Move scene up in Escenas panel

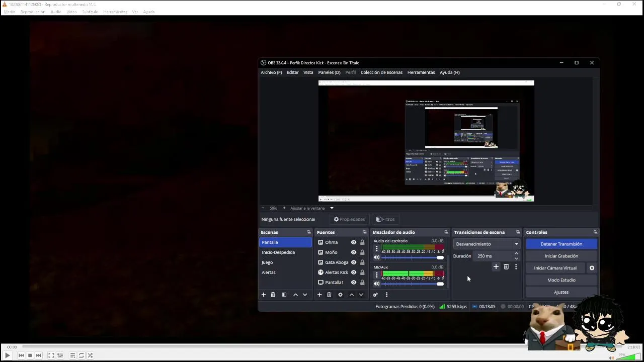pos(295,295)
